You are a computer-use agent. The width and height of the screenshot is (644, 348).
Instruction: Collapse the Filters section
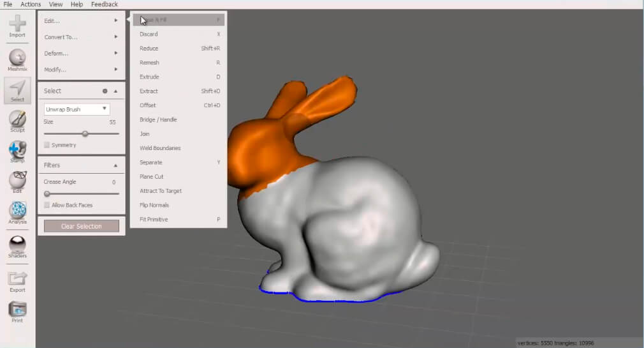[115, 165]
